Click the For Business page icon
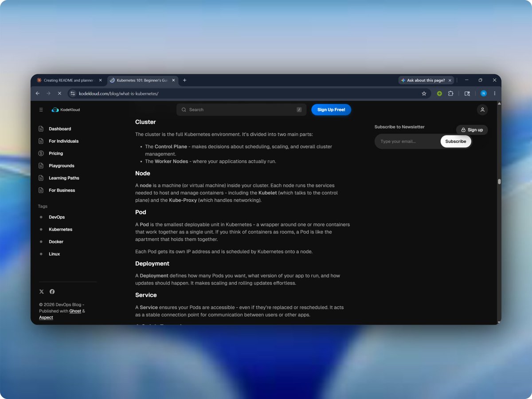The width and height of the screenshot is (532, 399). pyautogui.click(x=41, y=190)
